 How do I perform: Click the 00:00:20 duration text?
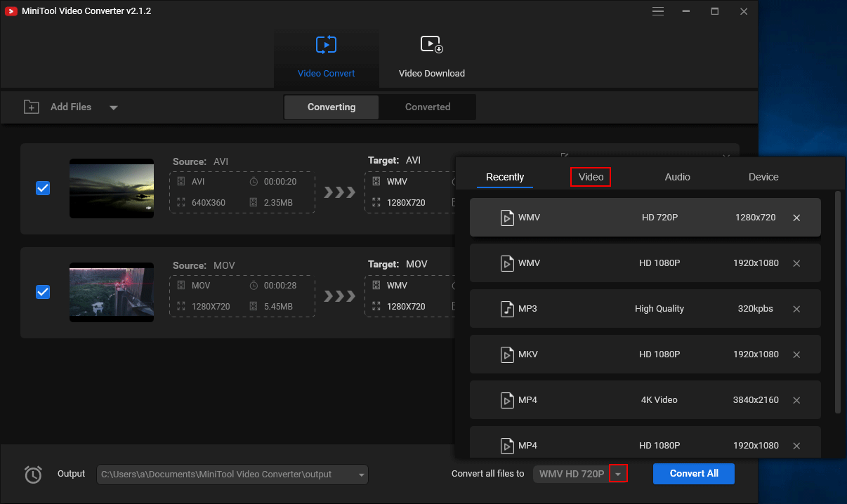(x=280, y=182)
